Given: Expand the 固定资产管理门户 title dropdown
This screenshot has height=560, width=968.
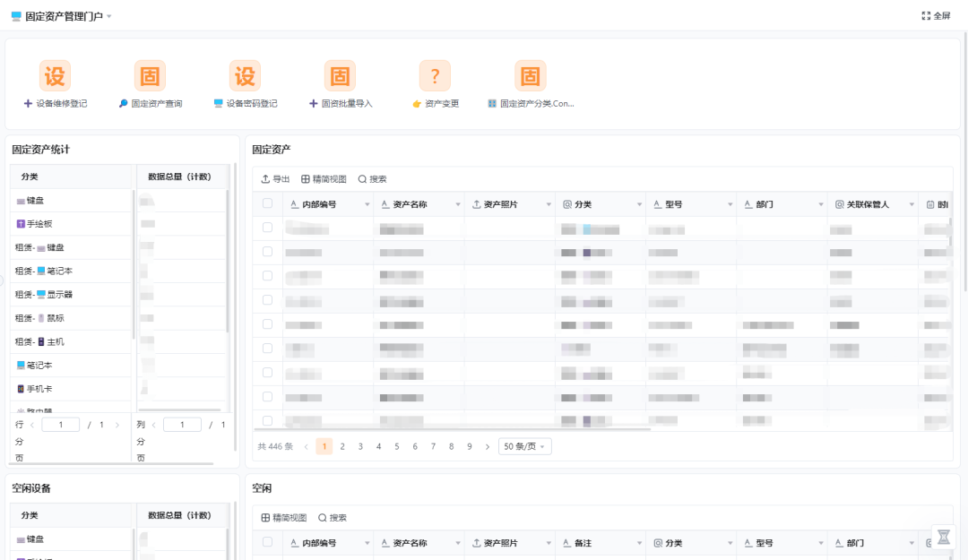Looking at the screenshot, I should (109, 17).
